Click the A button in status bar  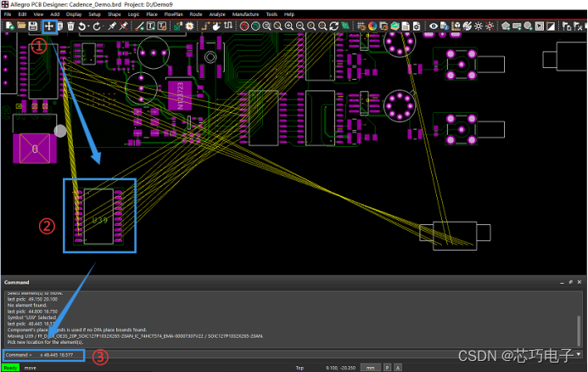point(398,368)
